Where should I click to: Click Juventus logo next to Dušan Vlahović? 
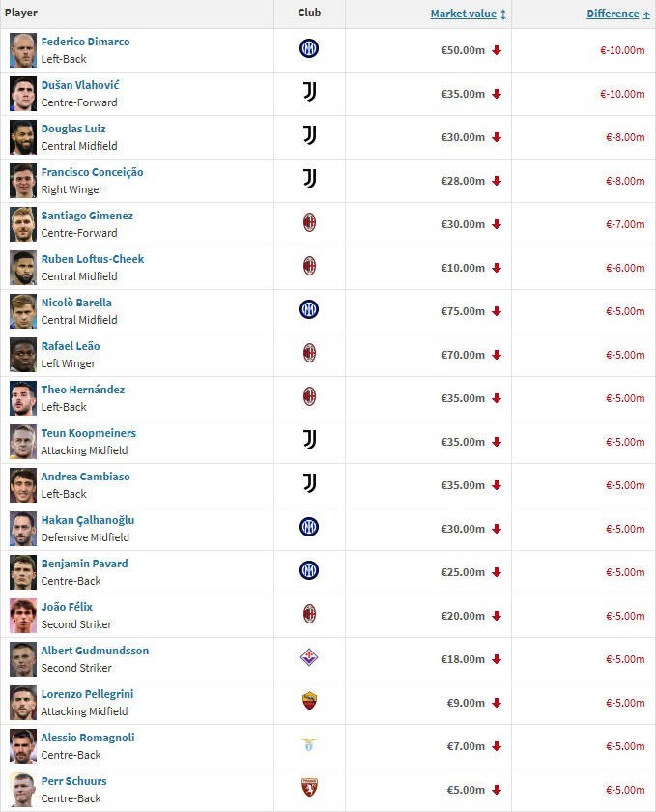click(x=309, y=93)
